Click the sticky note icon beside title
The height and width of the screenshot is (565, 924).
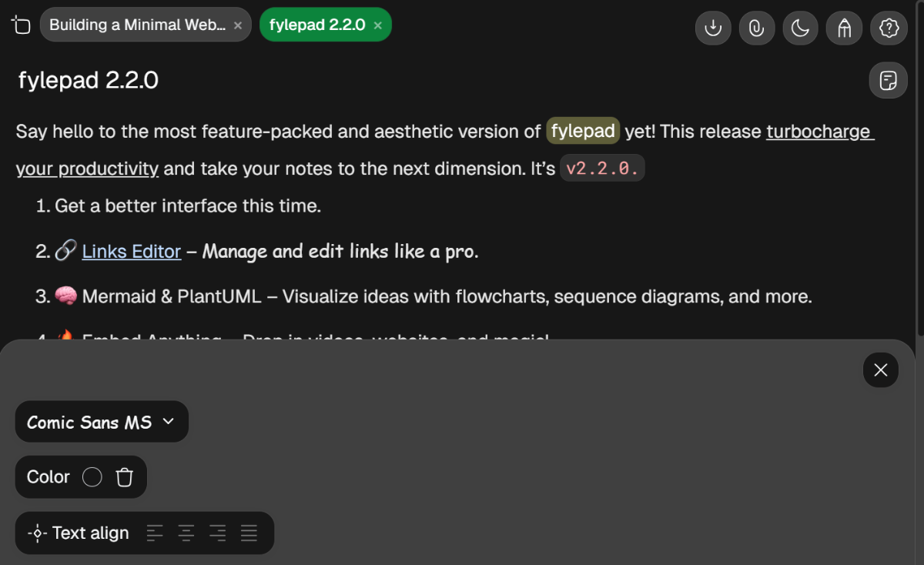click(x=889, y=80)
